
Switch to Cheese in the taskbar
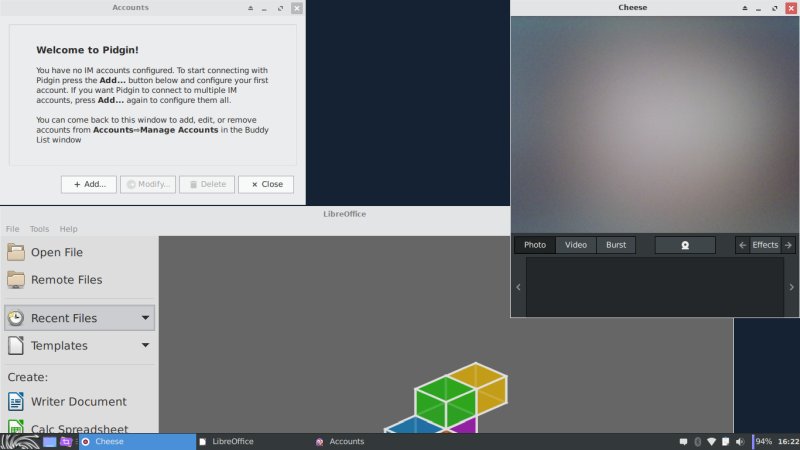point(137,442)
